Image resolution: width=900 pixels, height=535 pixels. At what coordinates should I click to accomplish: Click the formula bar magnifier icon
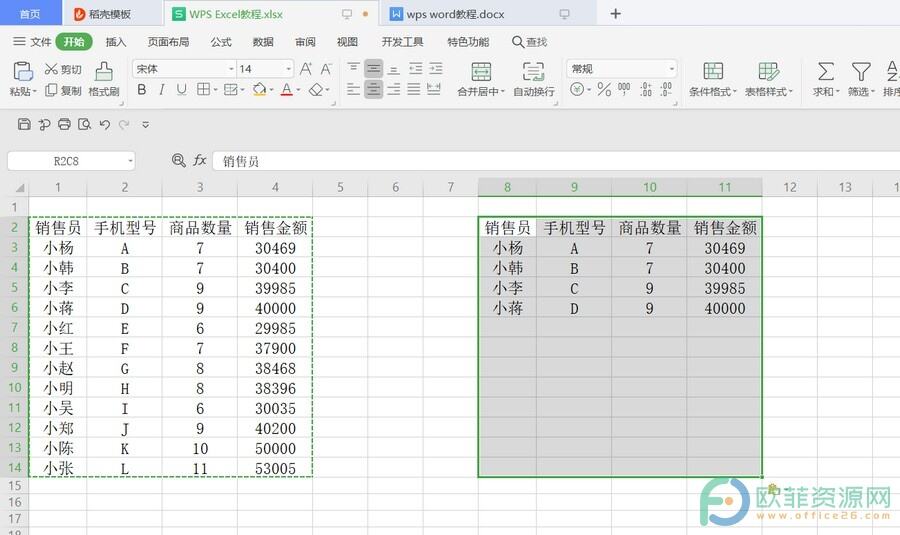click(179, 160)
